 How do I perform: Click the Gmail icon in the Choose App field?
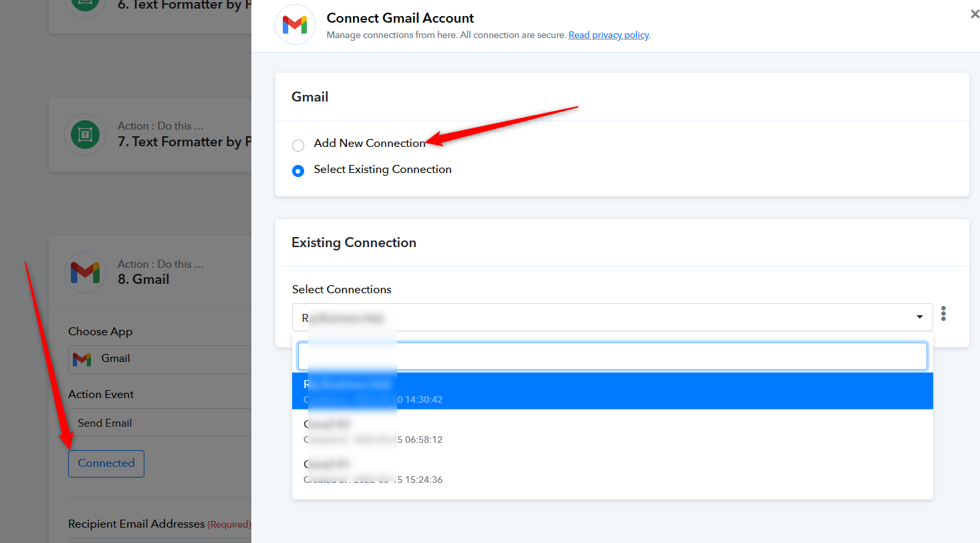[82, 359]
